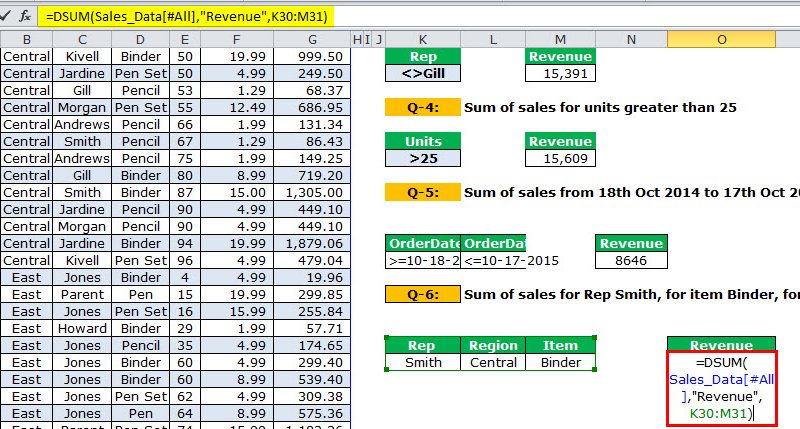800x429 pixels.
Task: Click the editing cell with DSUM formula
Action: pyautogui.click(x=721, y=388)
